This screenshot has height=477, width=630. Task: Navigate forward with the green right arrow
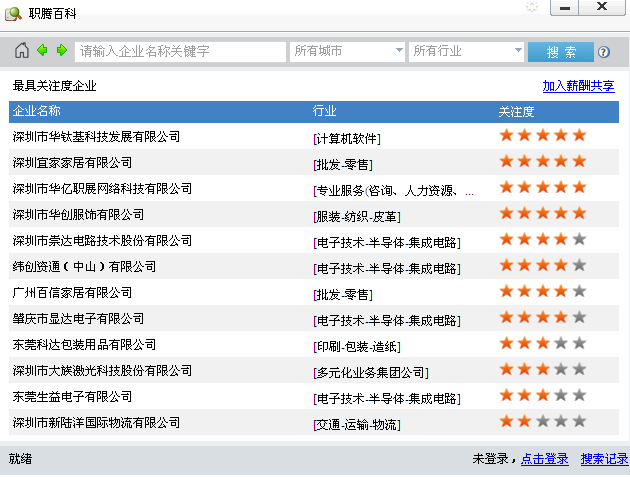pyautogui.click(x=61, y=50)
